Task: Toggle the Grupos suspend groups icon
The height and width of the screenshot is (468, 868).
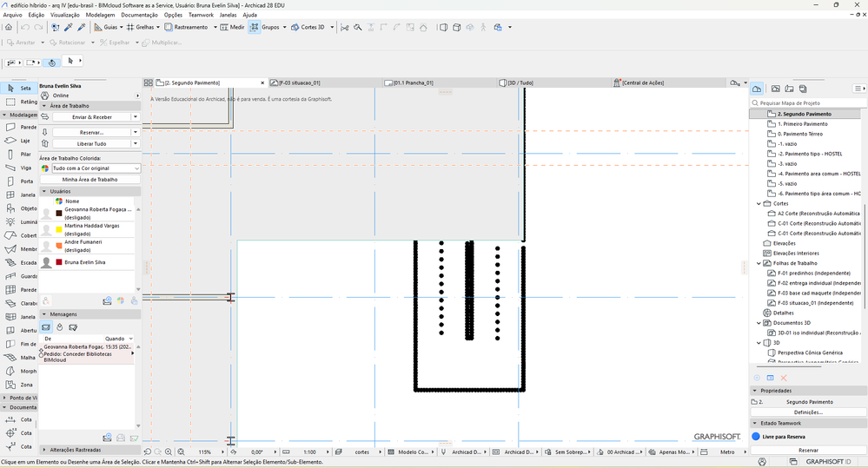Action: (254, 27)
